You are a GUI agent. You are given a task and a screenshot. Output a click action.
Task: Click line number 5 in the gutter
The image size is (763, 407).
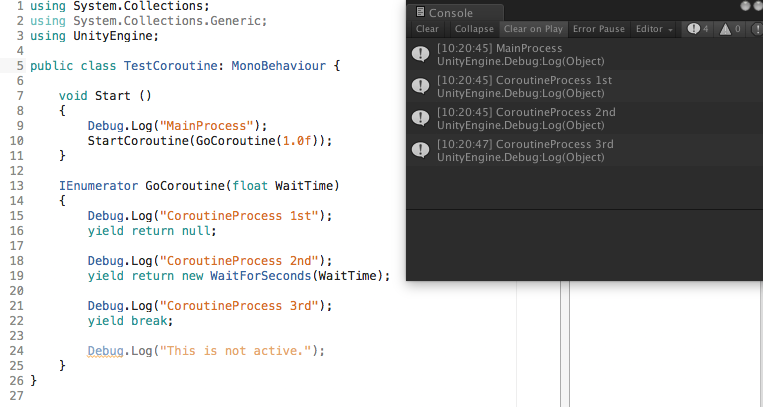pyautogui.click(x=19, y=66)
